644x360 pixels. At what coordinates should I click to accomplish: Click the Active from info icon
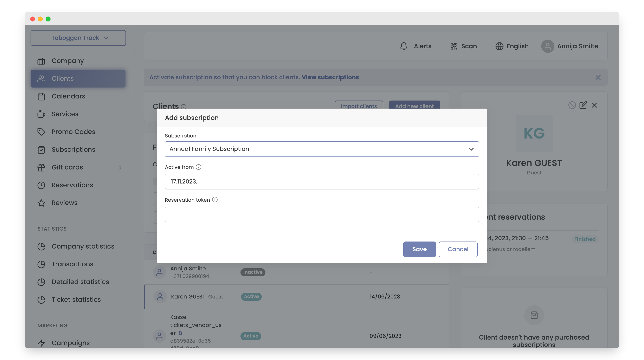coord(199,167)
